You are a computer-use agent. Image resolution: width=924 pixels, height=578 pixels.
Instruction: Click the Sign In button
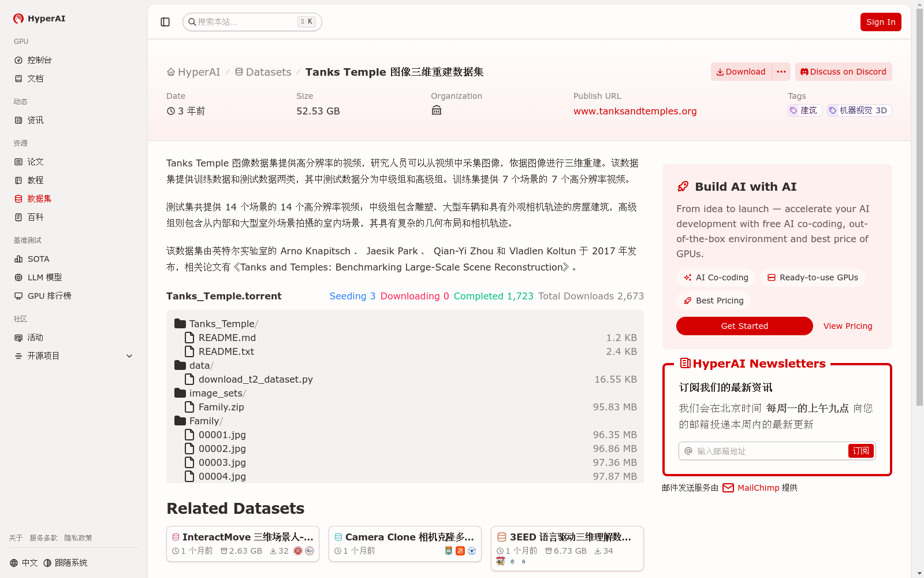click(x=881, y=22)
